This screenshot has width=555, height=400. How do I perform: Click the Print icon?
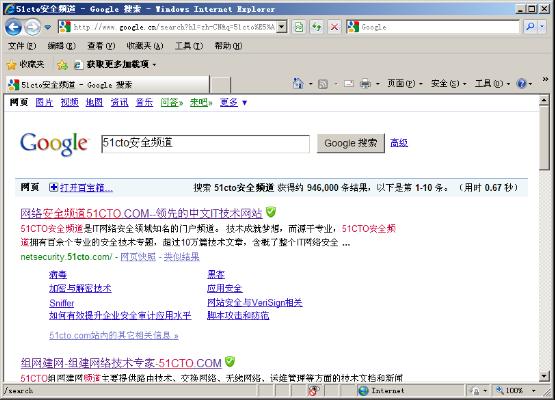[x=365, y=84]
